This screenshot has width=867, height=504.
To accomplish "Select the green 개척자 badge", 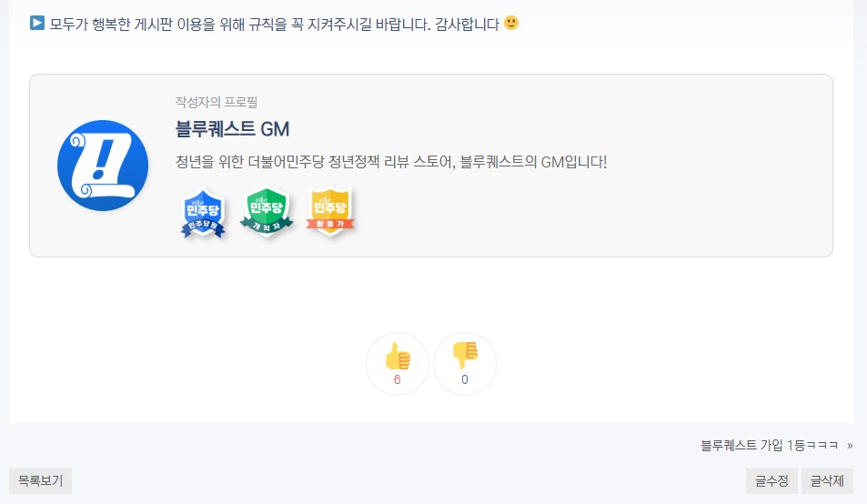I will 267,212.
